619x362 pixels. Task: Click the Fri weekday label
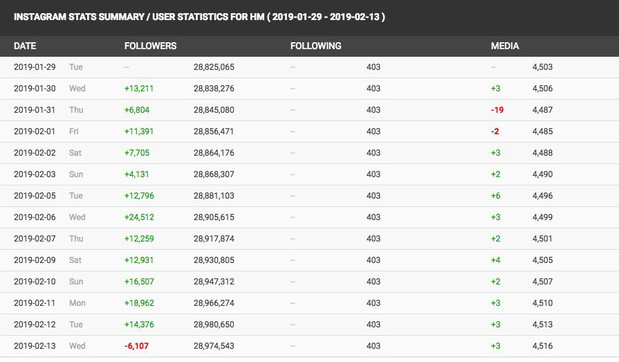pos(74,131)
